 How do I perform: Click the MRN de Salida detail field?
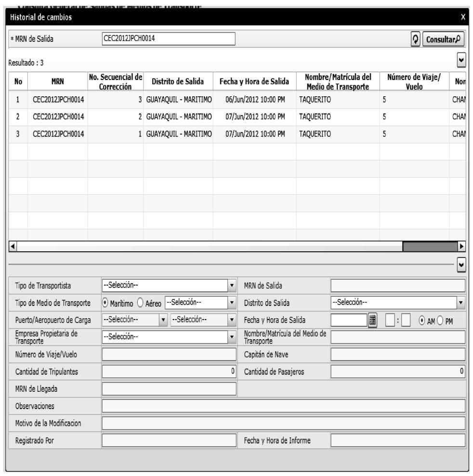398,286
